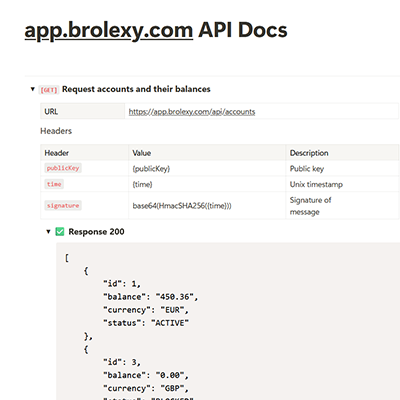Click the Headers subheading text

(56, 131)
